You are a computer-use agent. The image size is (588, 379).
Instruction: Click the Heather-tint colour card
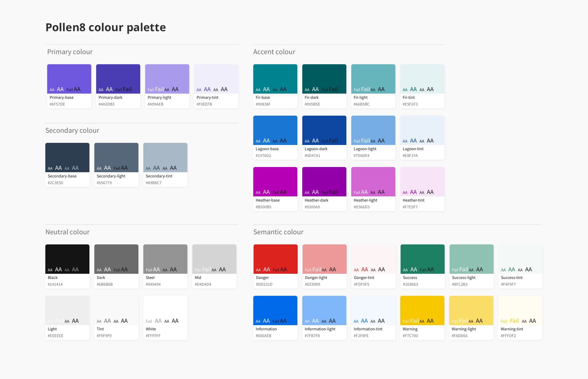tap(422, 181)
